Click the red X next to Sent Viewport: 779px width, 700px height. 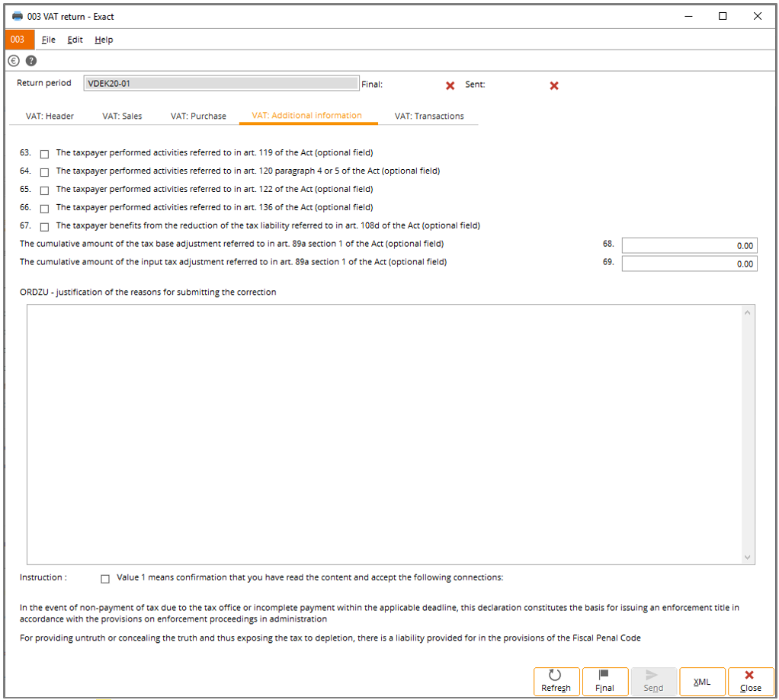click(554, 85)
